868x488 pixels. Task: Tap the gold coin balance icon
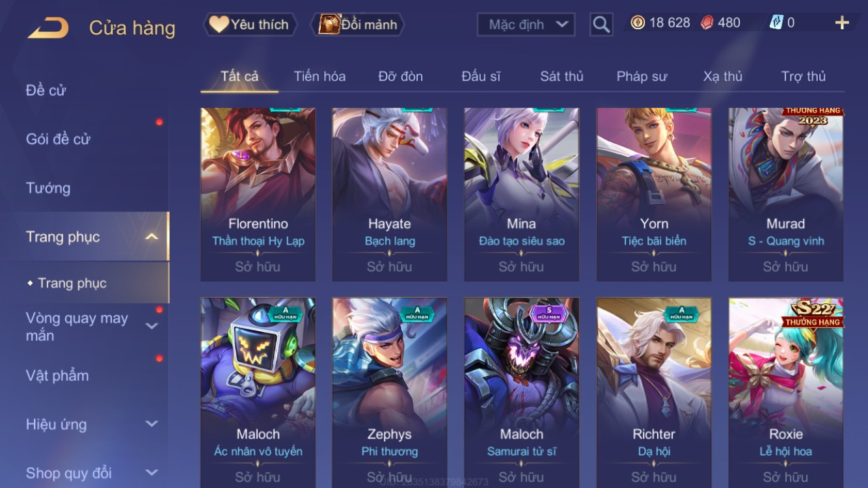638,23
